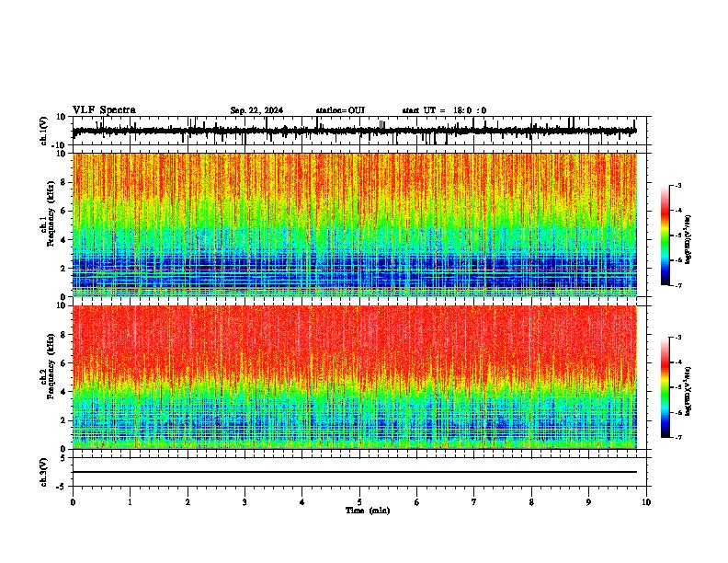This screenshot has height=563, width=728.
Task: Click the "7" tick on the time axis
Action: tap(474, 502)
